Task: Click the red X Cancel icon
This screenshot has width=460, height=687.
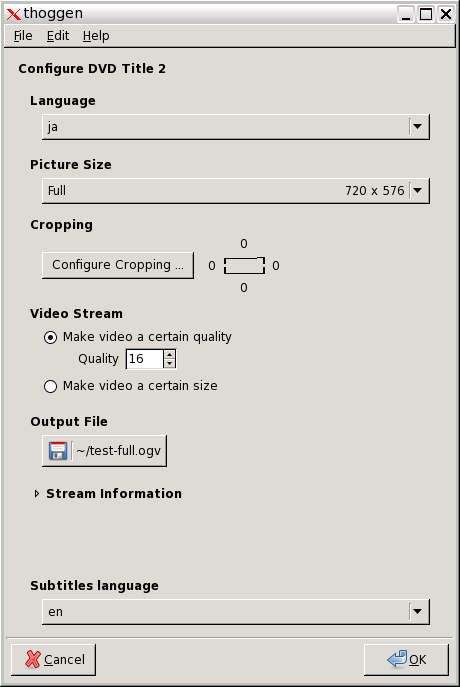Action: coord(32,659)
